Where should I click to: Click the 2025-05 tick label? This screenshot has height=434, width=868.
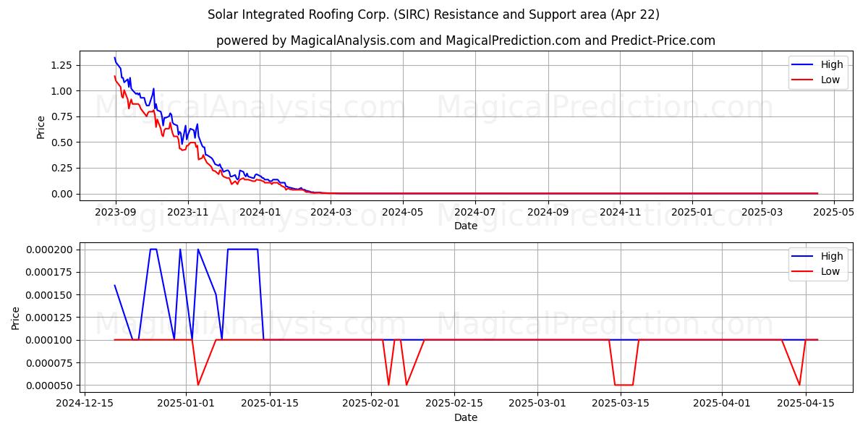tap(835, 212)
